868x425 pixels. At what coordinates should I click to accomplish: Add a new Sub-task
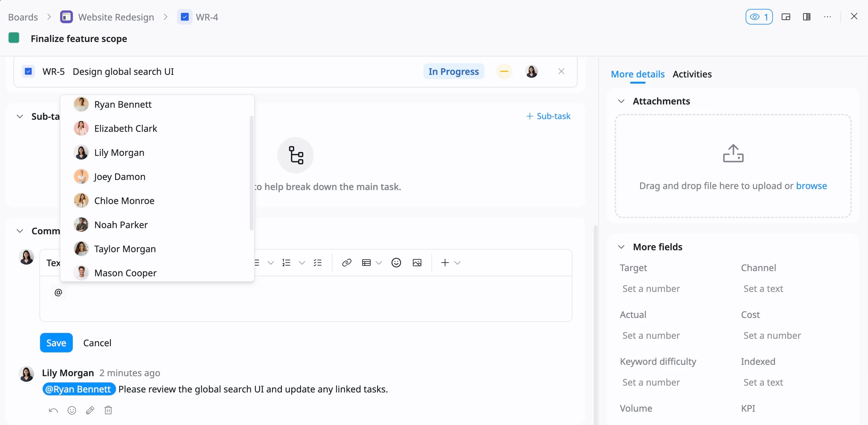tap(548, 116)
